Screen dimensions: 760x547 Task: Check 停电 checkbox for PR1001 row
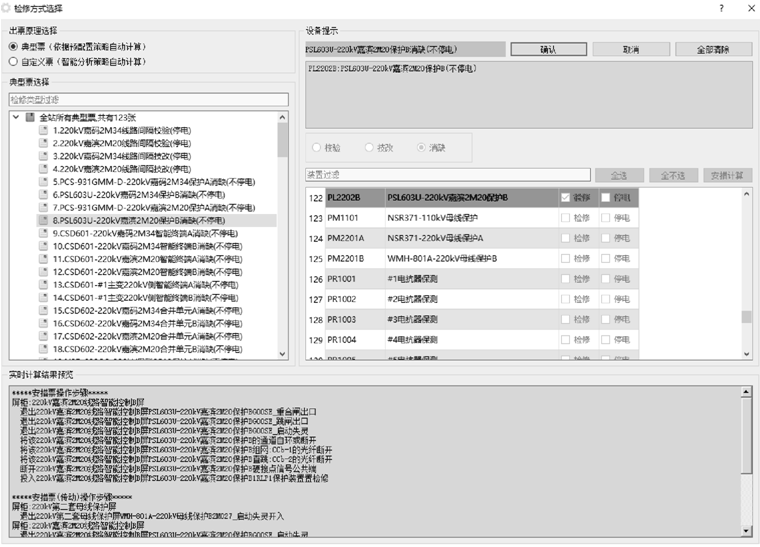coord(605,279)
